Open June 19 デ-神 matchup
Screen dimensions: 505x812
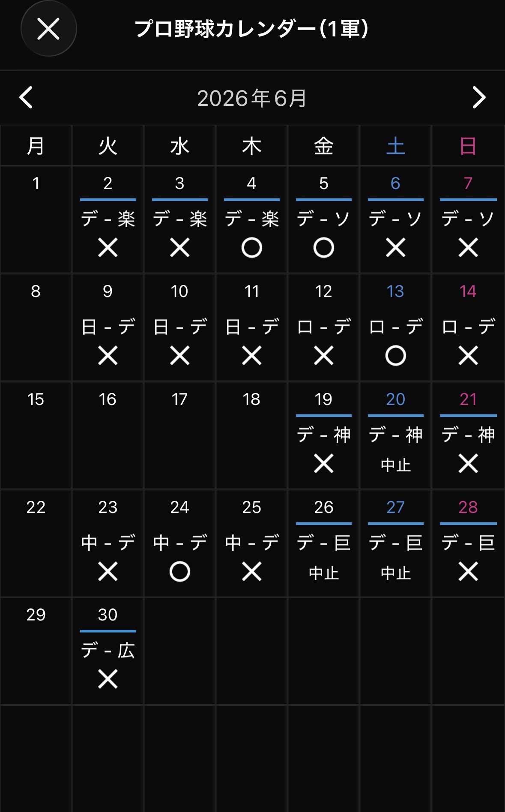(x=323, y=435)
